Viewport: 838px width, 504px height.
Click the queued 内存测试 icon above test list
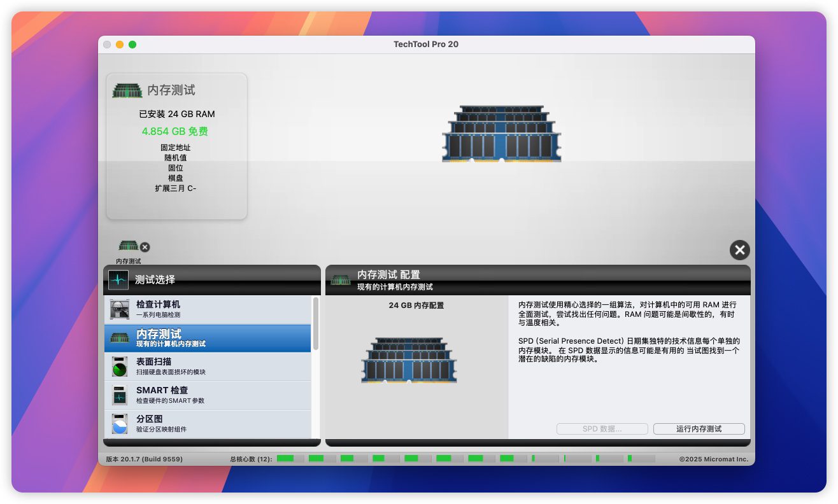click(x=128, y=246)
